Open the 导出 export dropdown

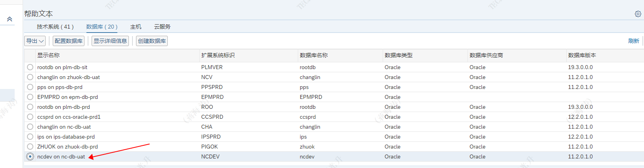tap(35, 41)
